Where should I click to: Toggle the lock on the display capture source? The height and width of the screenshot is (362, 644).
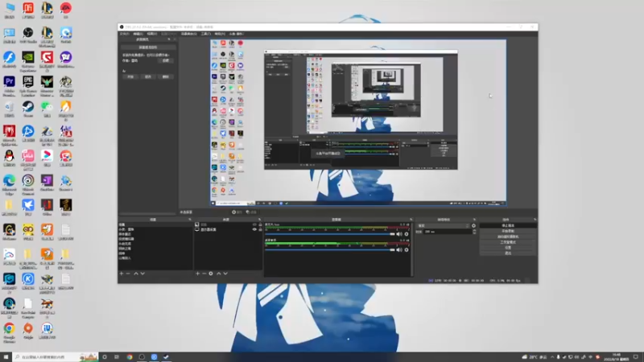click(x=260, y=229)
